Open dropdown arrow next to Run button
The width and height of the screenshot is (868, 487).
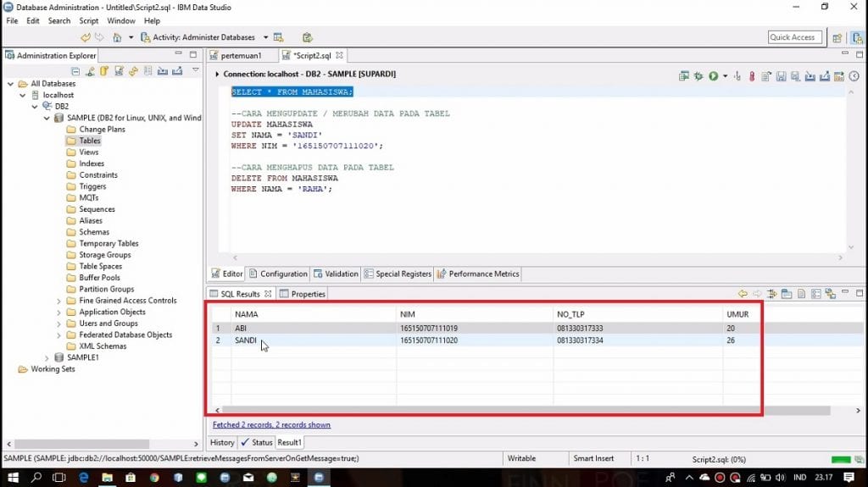pyautogui.click(x=724, y=76)
